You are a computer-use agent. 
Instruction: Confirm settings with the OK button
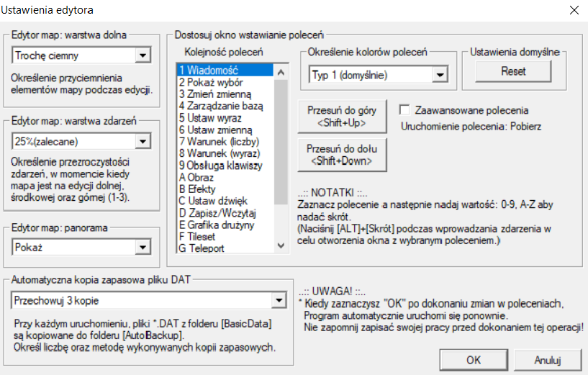coord(474,359)
